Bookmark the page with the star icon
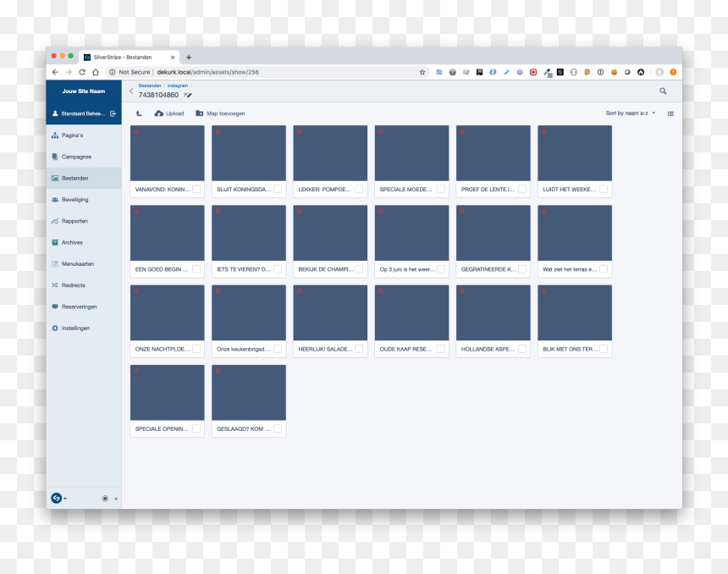The height and width of the screenshot is (574, 728). coord(422,72)
